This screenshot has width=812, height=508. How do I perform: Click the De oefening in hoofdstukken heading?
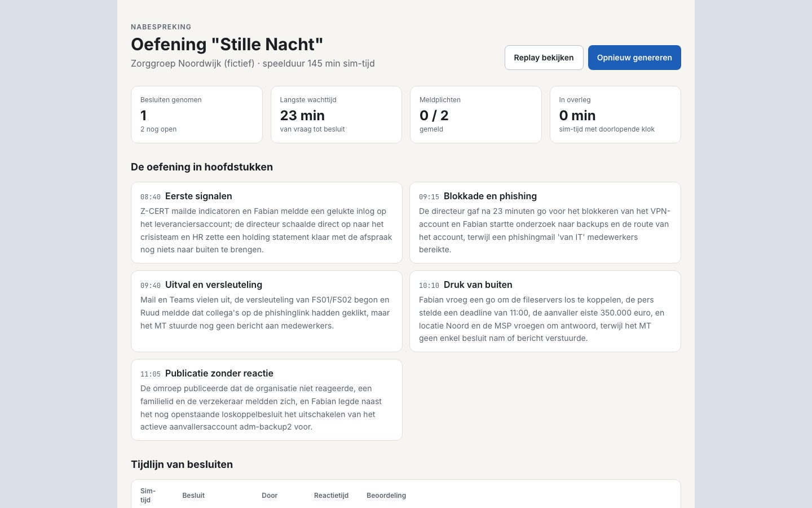click(x=202, y=167)
